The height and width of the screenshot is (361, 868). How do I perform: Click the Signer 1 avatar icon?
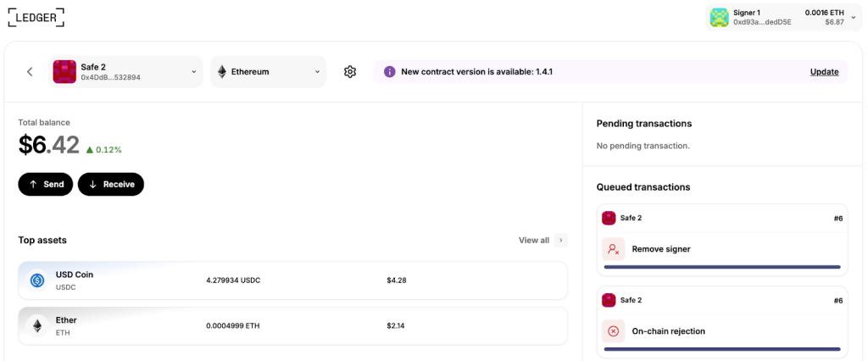[x=719, y=17]
